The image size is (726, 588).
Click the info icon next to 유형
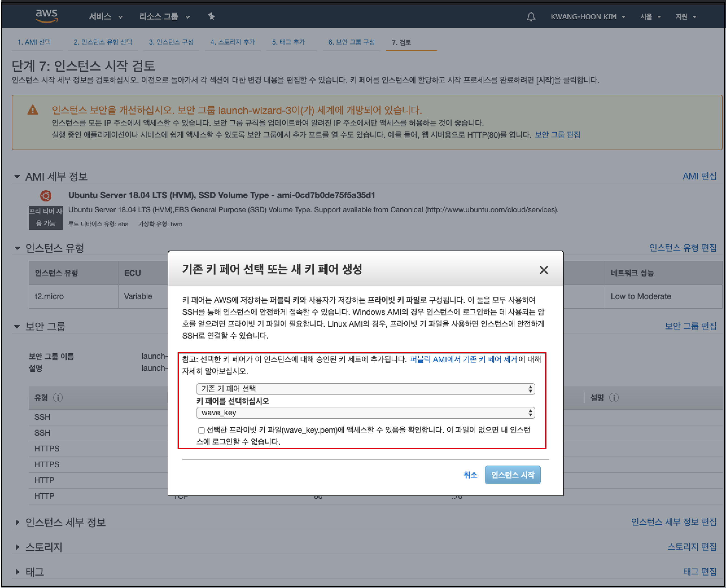(x=58, y=397)
